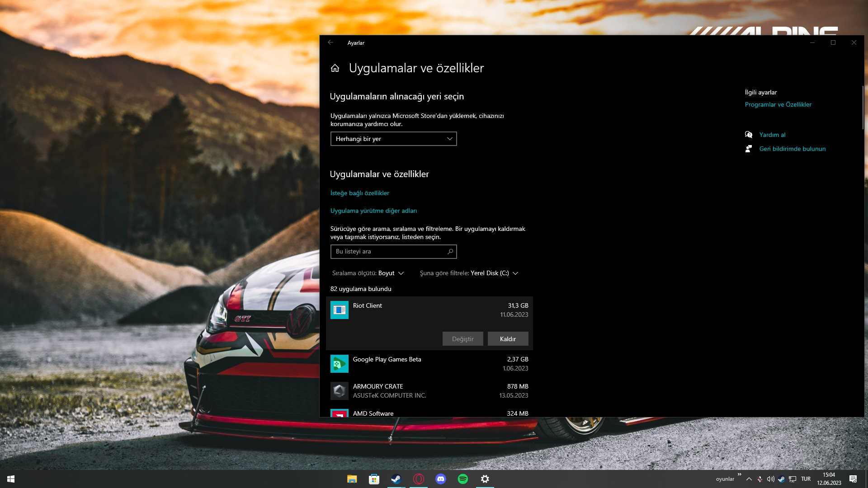This screenshot has width=868, height=488.
Task: Click the home icon beside page title
Action: point(335,68)
